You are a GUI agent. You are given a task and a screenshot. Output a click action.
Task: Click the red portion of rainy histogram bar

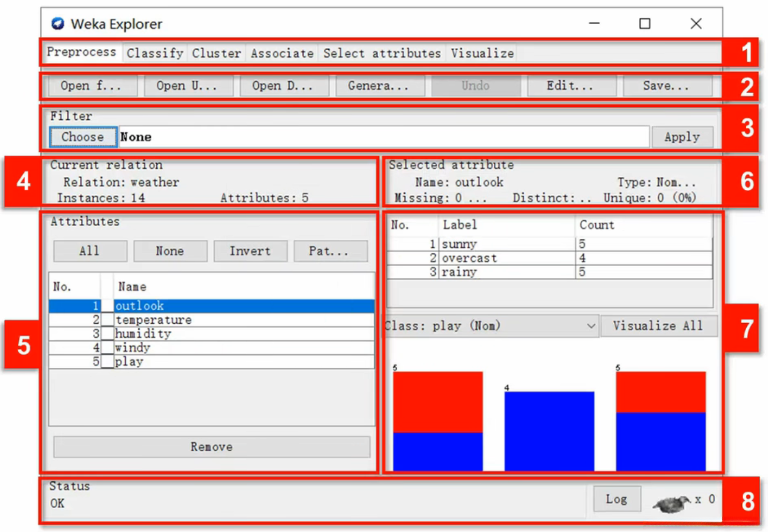[661, 392]
